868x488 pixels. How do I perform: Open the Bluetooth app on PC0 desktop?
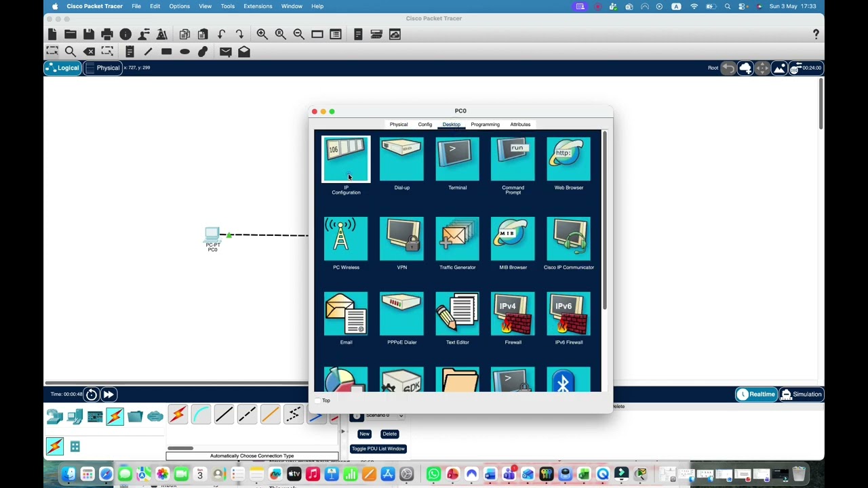[x=568, y=380]
